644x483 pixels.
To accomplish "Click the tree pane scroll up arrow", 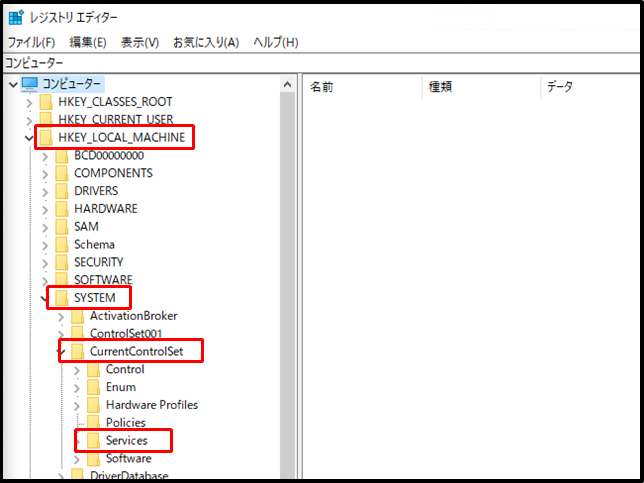I will coord(288,85).
